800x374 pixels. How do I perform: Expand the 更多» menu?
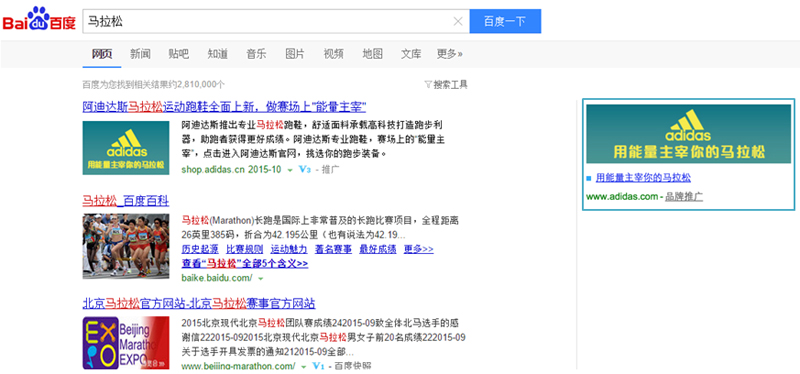(449, 54)
